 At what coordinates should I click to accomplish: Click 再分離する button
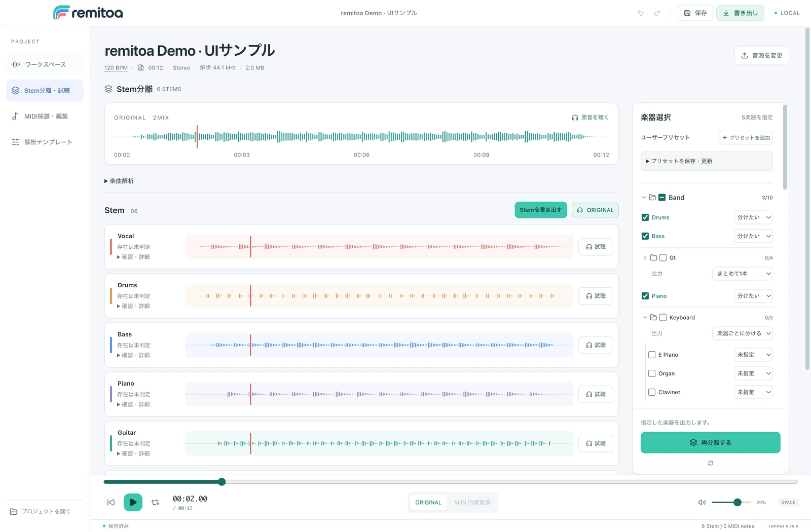(711, 442)
